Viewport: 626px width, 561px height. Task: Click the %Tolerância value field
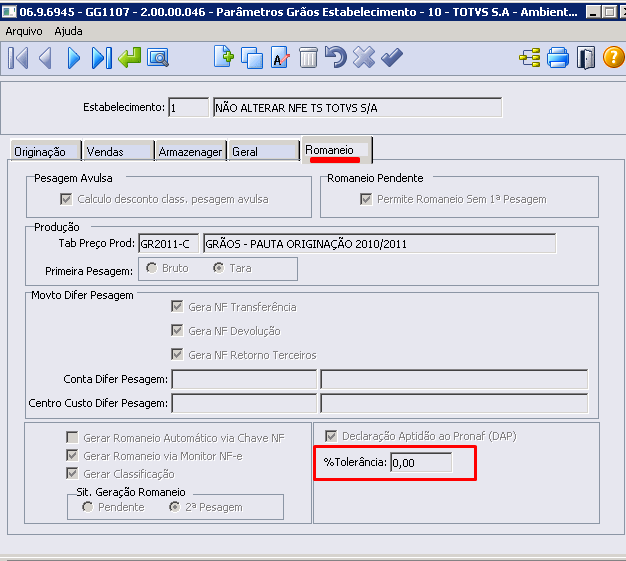point(421,462)
